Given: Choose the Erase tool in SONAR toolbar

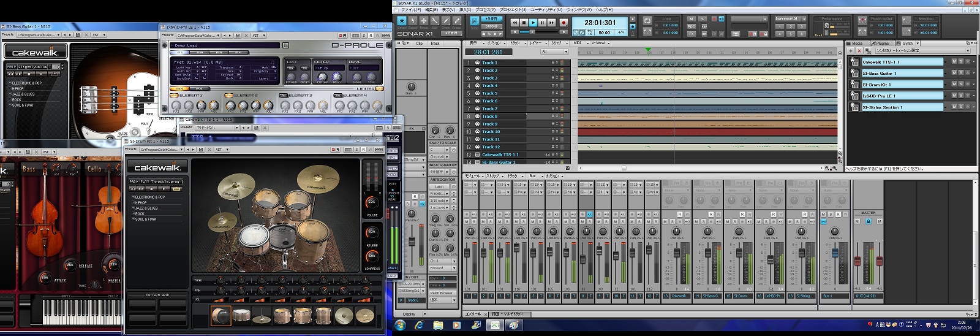Looking at the screenshot, I should [457, 21].
